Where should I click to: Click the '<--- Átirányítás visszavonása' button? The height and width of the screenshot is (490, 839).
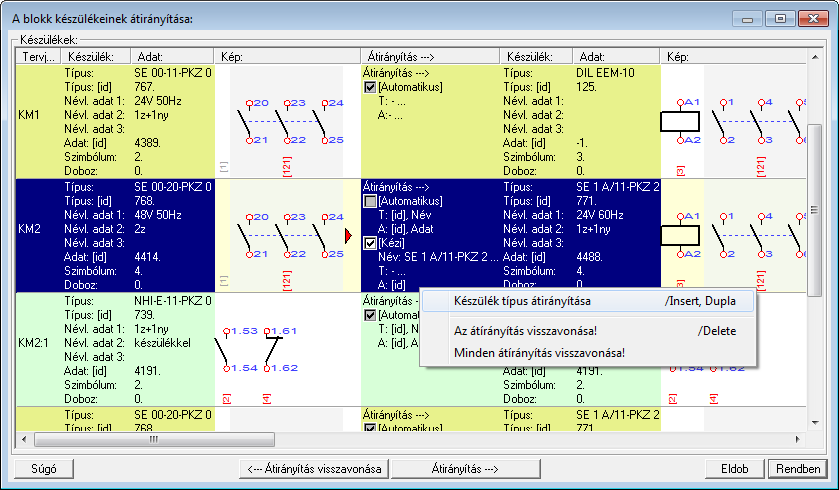point(314,468)
